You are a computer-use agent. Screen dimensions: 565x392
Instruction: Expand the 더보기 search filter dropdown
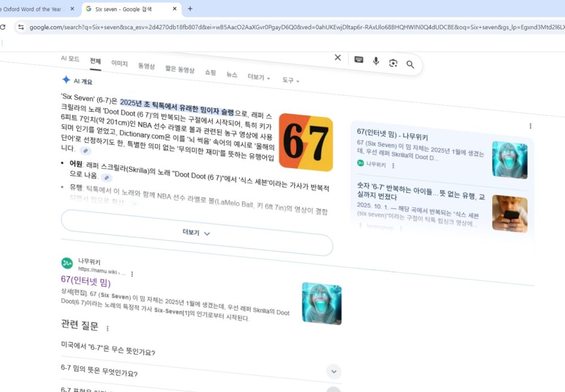click(x=259, y=77)
